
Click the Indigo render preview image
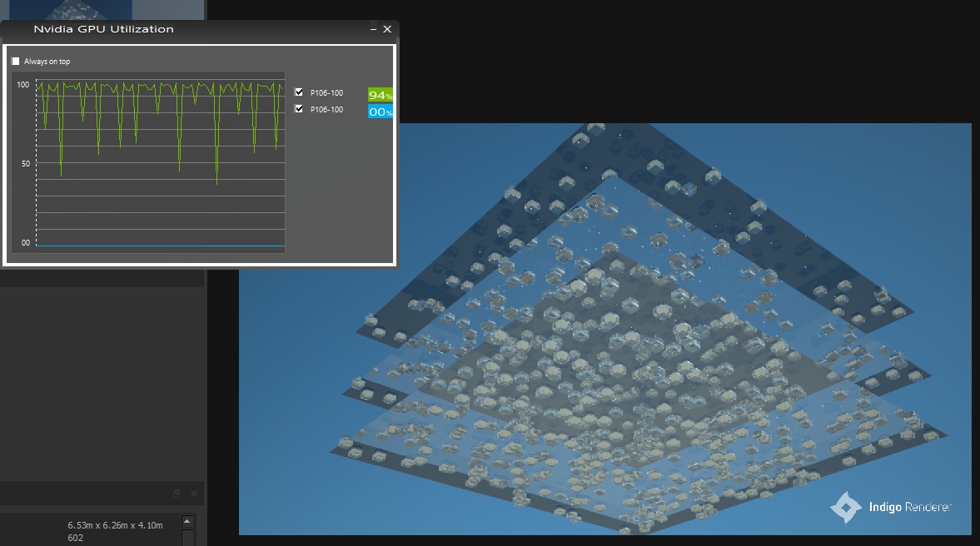[605, 329]
